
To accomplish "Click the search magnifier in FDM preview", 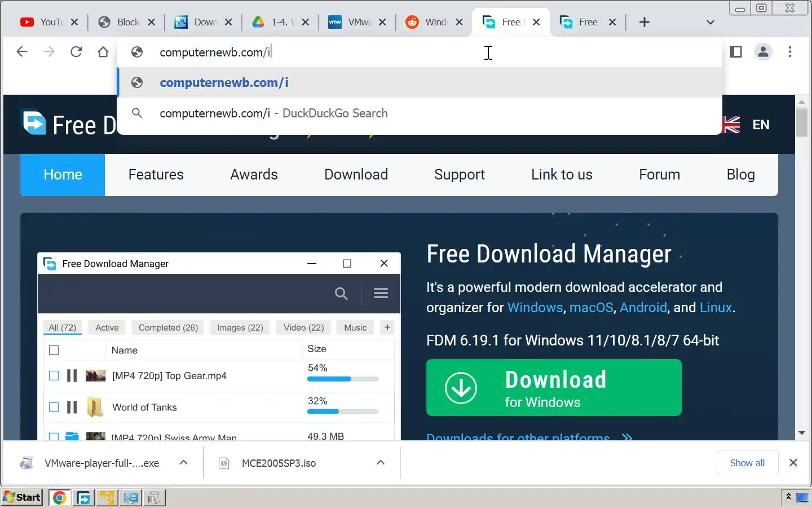I will (341, 294).
